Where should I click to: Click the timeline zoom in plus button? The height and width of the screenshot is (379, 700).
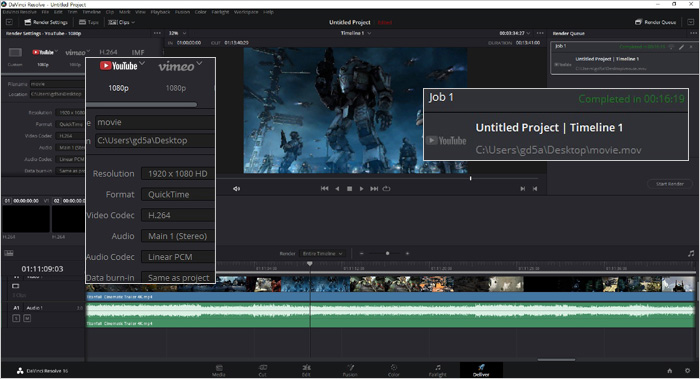point(407,254)
